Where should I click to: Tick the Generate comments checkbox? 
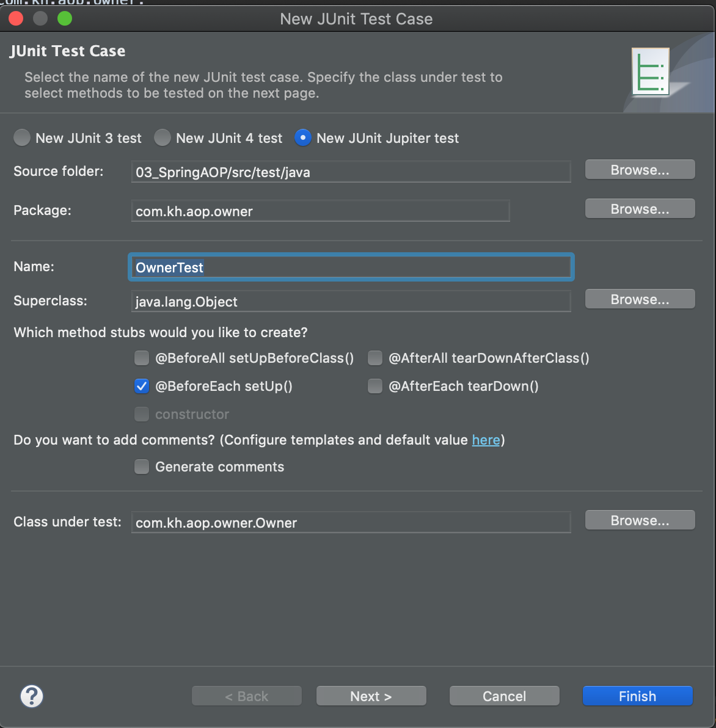pyautogui.click(x=142, y=467)
